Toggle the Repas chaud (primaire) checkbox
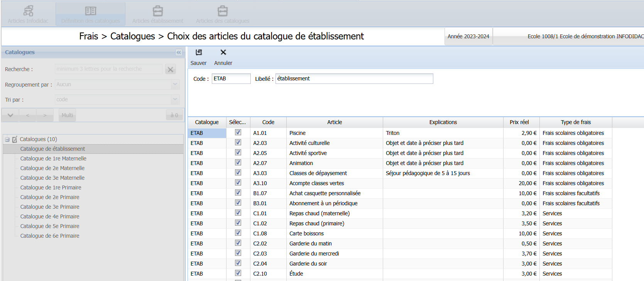Screen dimensions: 644x281 (x=238, y=223)
